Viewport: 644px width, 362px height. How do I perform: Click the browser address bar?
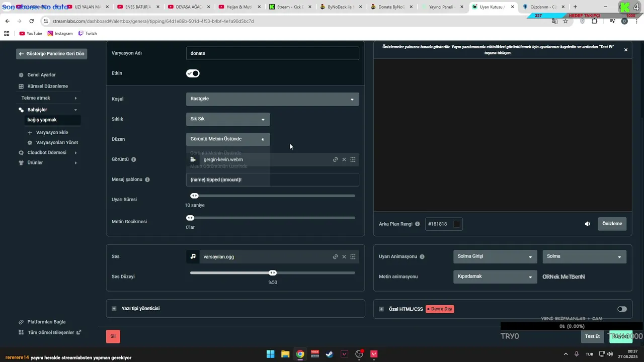coord(297,21)
